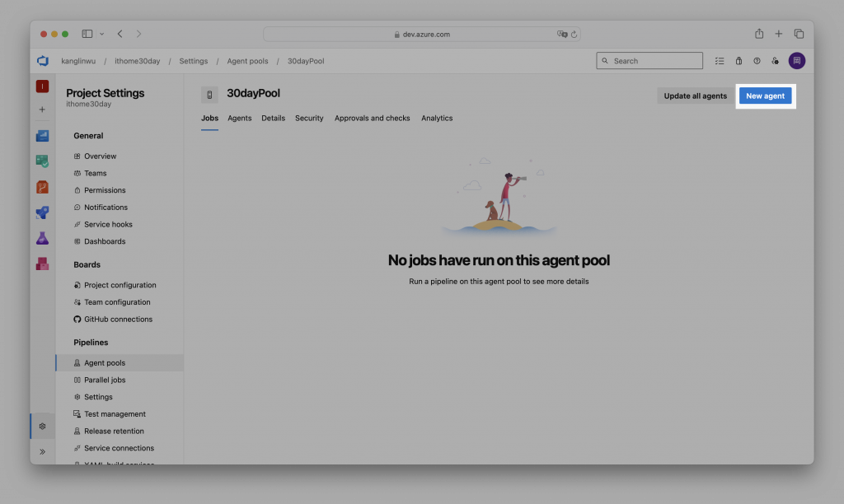The width and height of the screenshot is (844, 504).
Task: Show Safari tab overview icon
Action: pyautogui.click(x=799, y=34)
